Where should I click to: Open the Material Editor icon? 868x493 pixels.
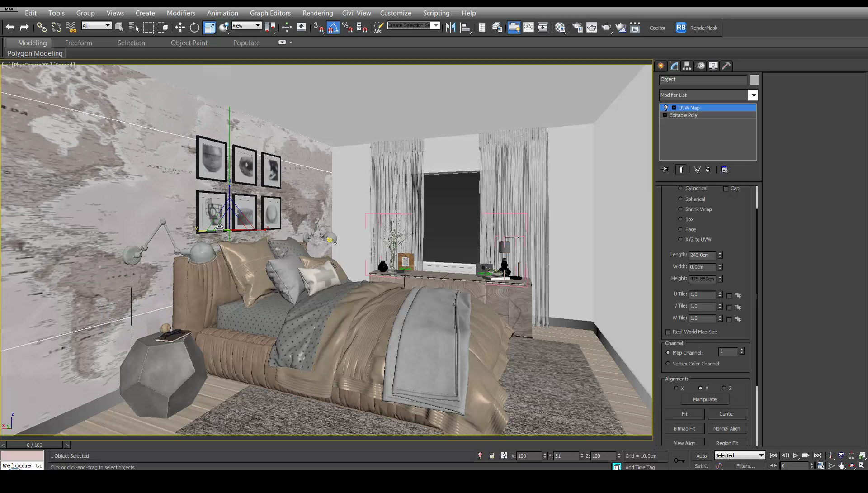coord(561,28)
